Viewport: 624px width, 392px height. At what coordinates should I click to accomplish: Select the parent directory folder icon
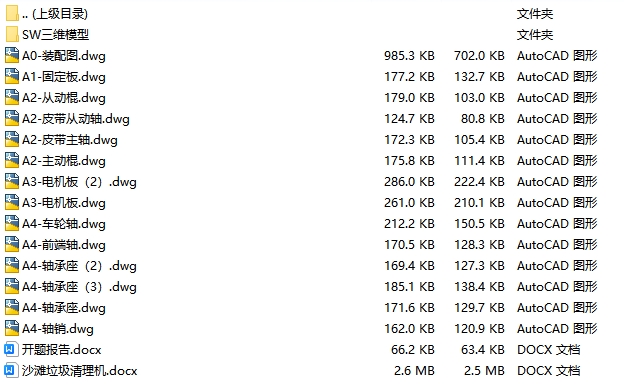[12, 14]
